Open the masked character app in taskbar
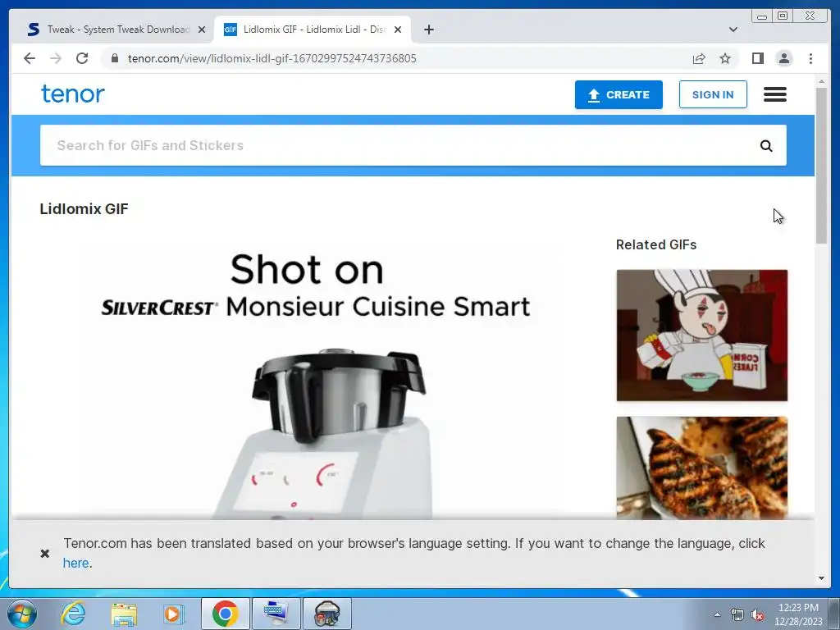The height and width of the screenshot is (630, 840). 327,614
